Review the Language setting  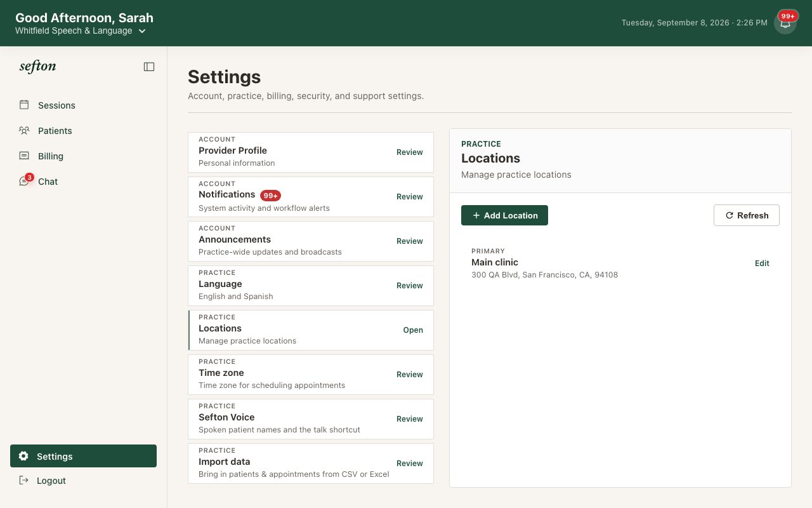tap(410, 286)
